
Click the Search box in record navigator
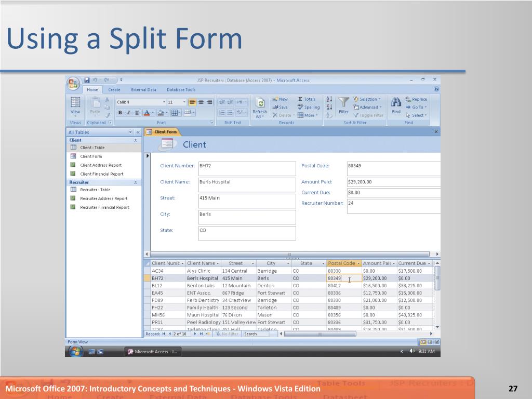256,334
